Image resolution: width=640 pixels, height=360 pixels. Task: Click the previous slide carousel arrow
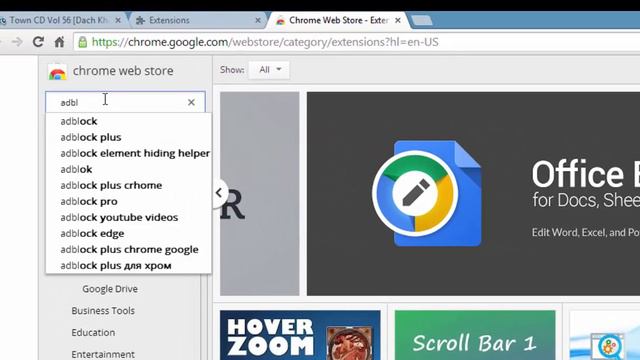click(x=219, y=193)
